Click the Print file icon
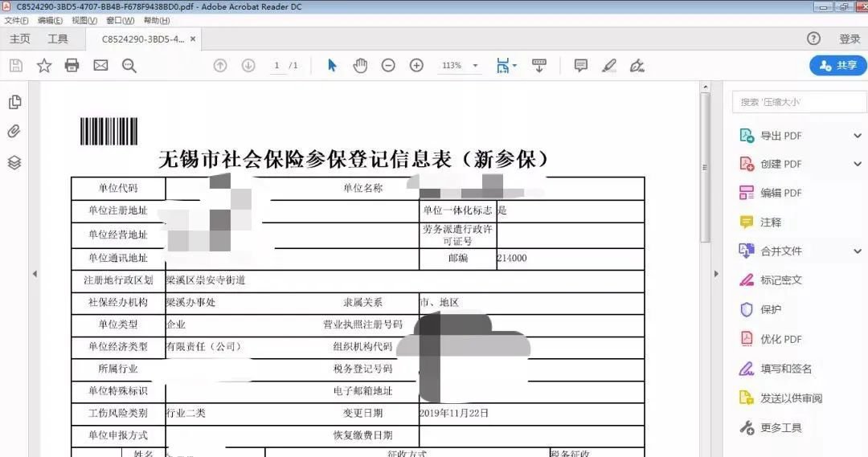 point(72,66)
